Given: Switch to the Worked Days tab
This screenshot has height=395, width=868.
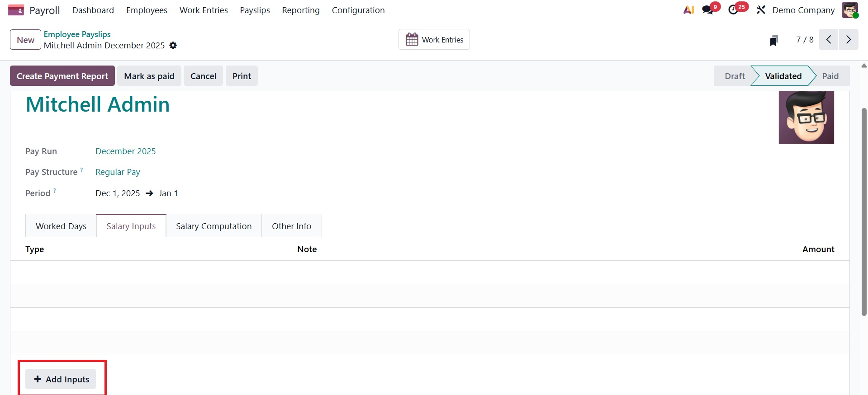Looking at the screenshot, I should (61, 226).
